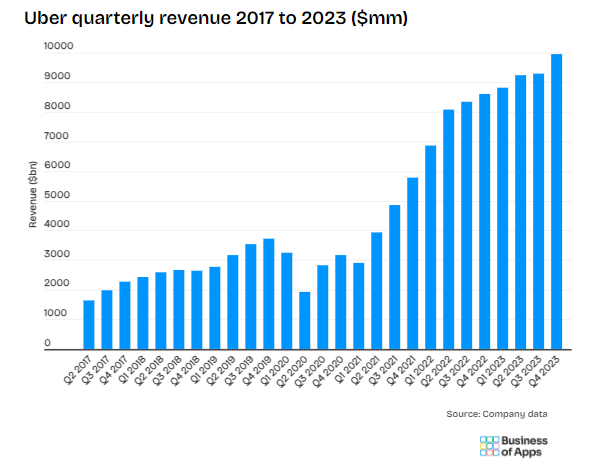
Task: Select the Q3 2019 revenue bar
Action: pos(251,297)
